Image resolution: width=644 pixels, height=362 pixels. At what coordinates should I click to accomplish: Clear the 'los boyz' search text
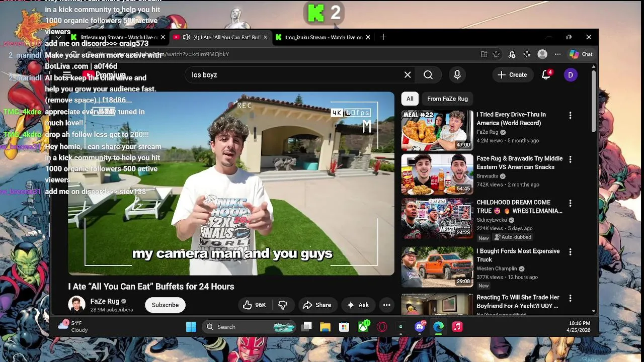click(408, 75)
